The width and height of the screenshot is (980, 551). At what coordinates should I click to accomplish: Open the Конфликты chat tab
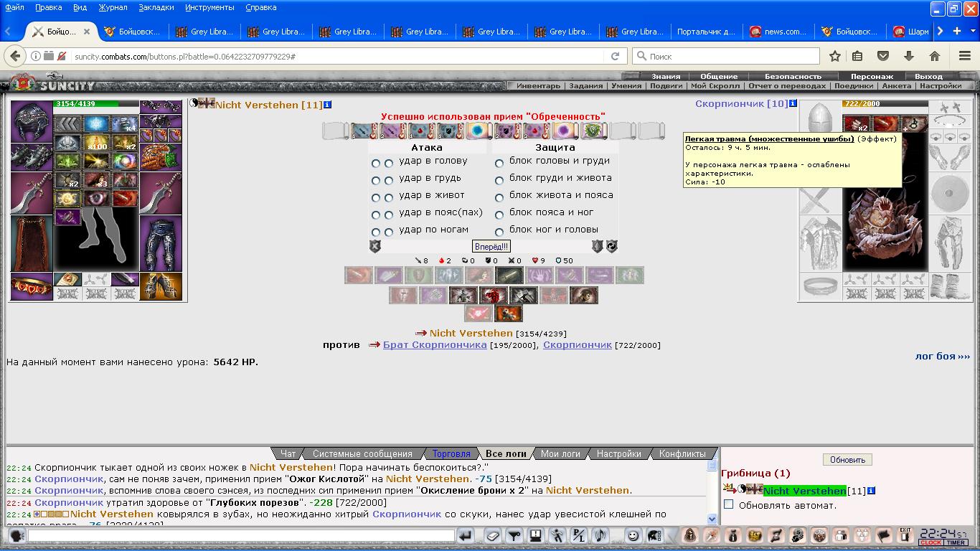(682, 453)
